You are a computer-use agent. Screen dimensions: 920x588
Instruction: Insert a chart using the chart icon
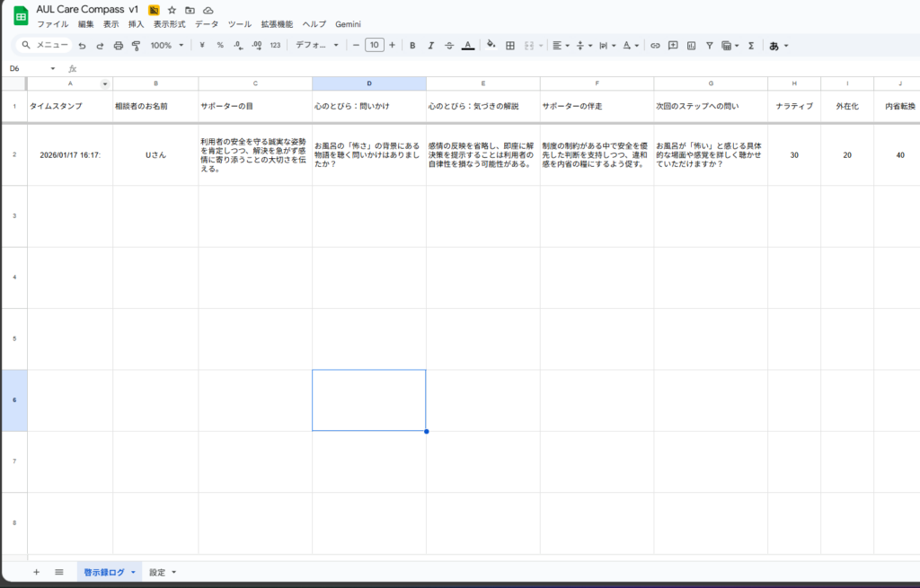(x=691, y=45)
